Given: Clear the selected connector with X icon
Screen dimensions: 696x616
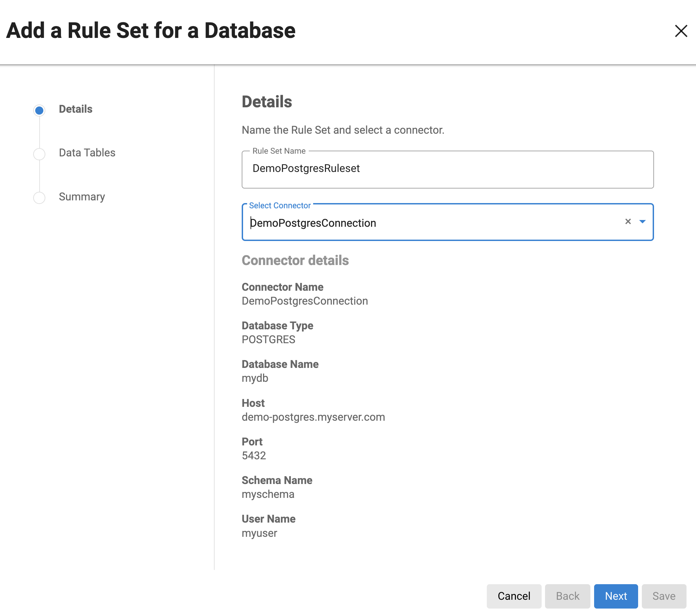Looking at the screenshot, I should click(x=628, y=222).
